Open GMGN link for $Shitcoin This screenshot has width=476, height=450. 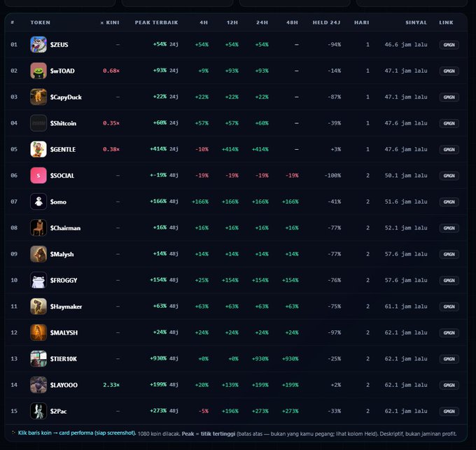click(x=449, y=123)
